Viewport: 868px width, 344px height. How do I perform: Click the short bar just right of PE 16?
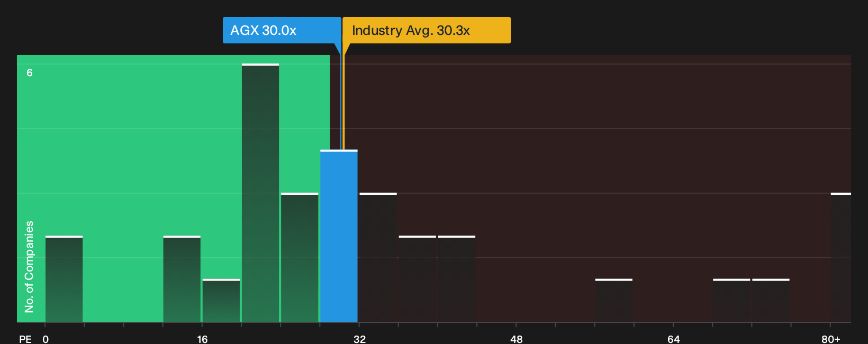[x=221, y=301]
